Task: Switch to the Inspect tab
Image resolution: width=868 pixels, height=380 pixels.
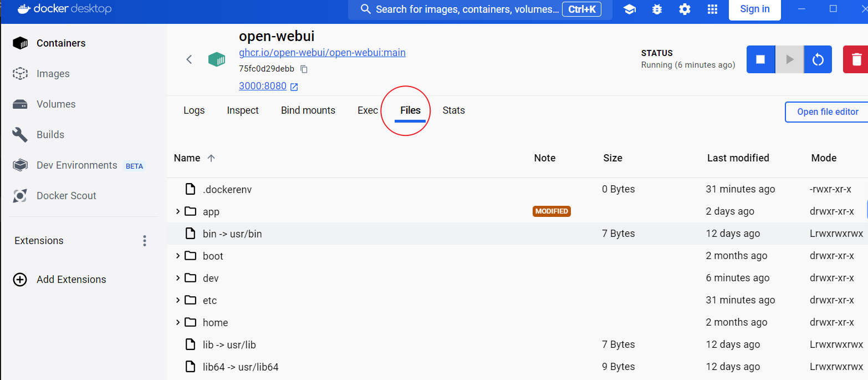Action: [x=243, y=110]
